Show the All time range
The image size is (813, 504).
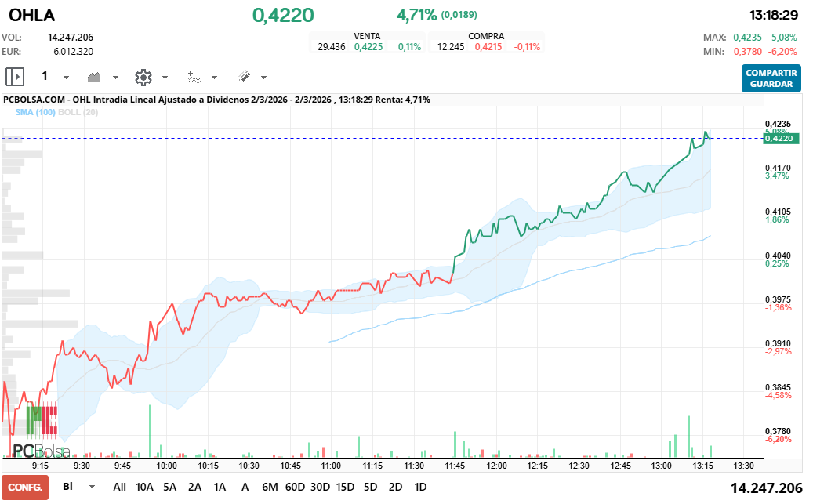pos(119,487)
